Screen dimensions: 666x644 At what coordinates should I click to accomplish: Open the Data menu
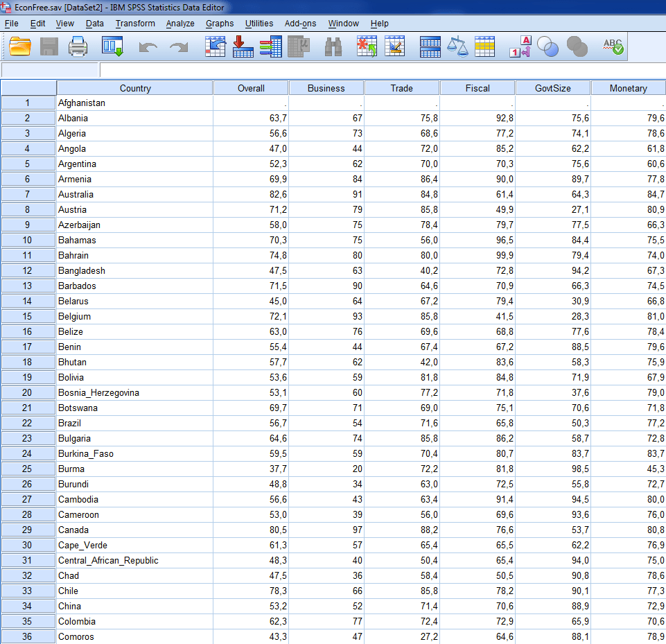pyautogui.click(x=94, y=24)
